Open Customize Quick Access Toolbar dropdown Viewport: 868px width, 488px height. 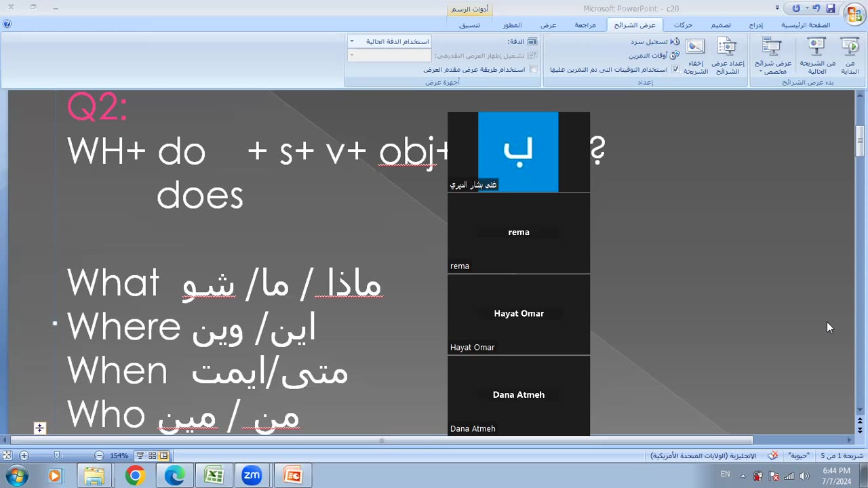(777, 8)
